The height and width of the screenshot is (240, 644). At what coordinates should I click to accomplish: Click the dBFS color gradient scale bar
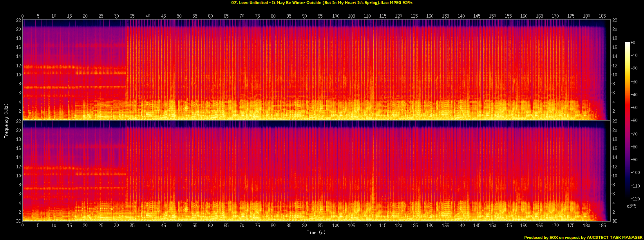pos(627,120)
